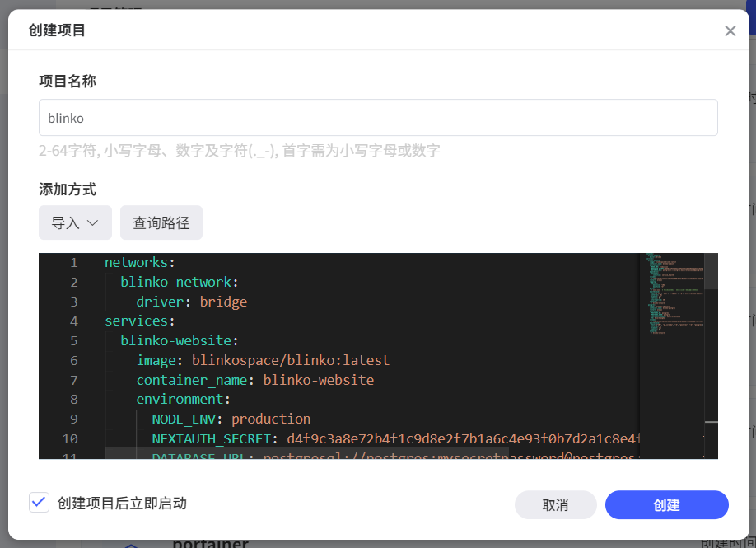
Task: Click 'driver: bridge' on line 3
Action: (x=191, y=302)
